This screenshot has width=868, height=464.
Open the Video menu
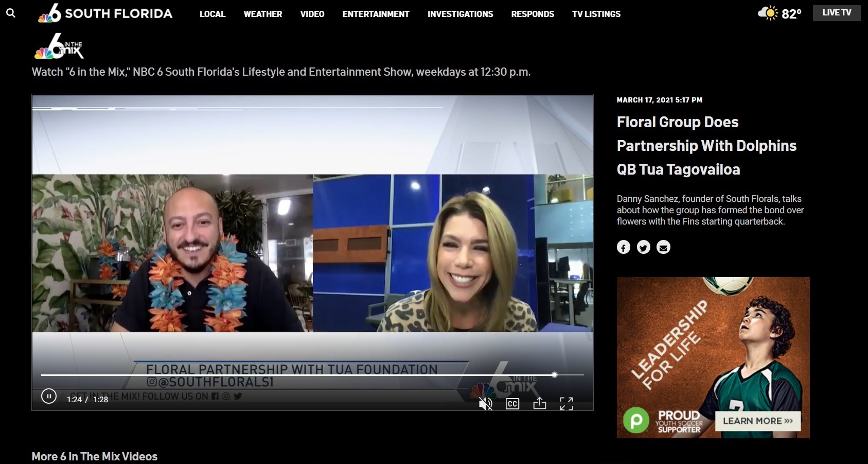point(312,14)
